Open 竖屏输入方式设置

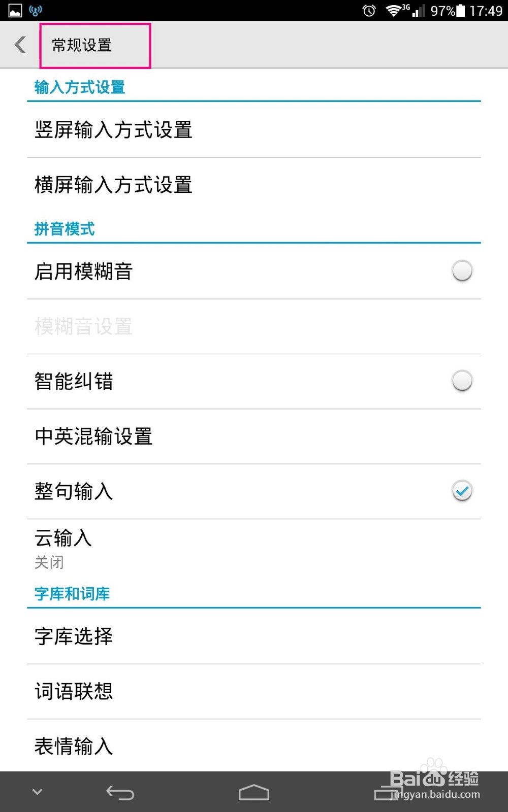click(x=254, y=130)
